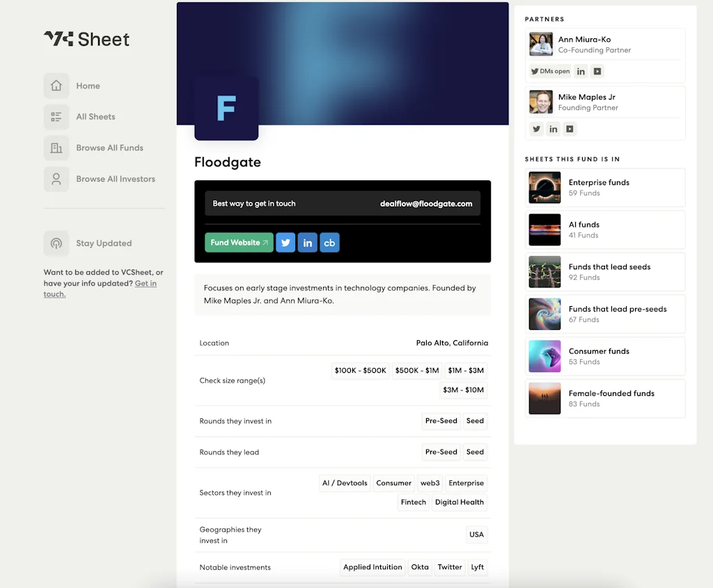Click the Fund Website button
Screen dimensions: 713x588
click(x=238, y=242)
